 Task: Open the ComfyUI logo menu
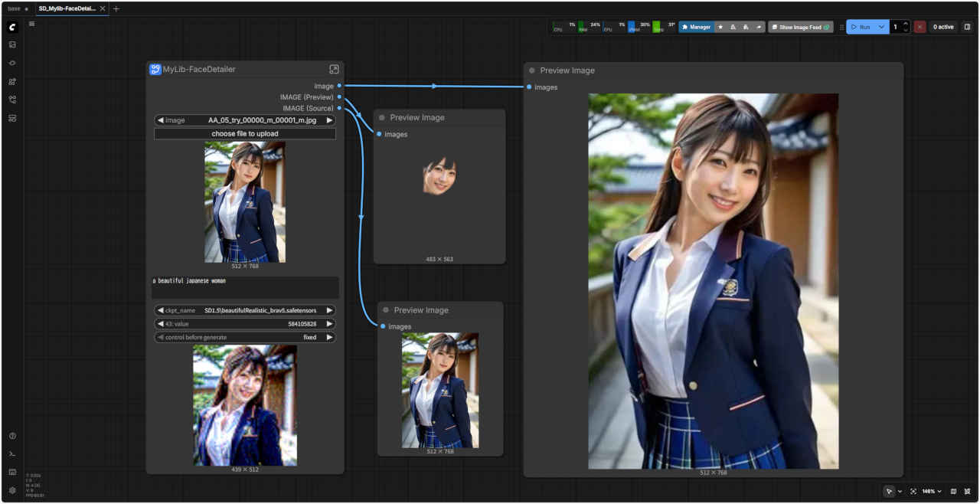12,27
